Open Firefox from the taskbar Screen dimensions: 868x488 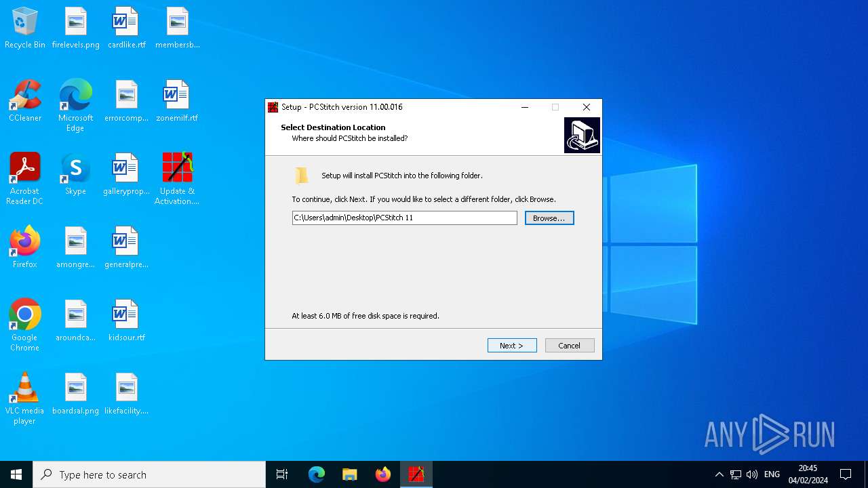[x=383, y=474]
